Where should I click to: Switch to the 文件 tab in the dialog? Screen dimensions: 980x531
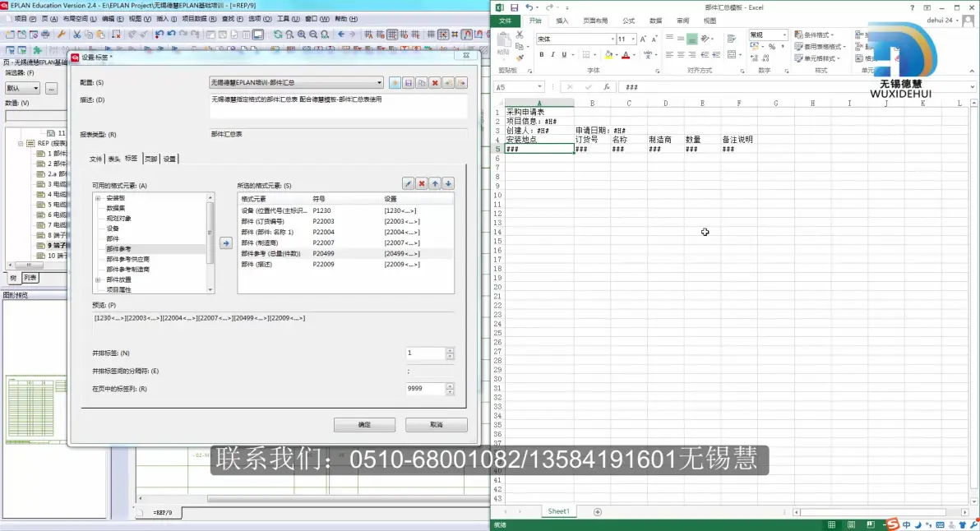point(95,159)
